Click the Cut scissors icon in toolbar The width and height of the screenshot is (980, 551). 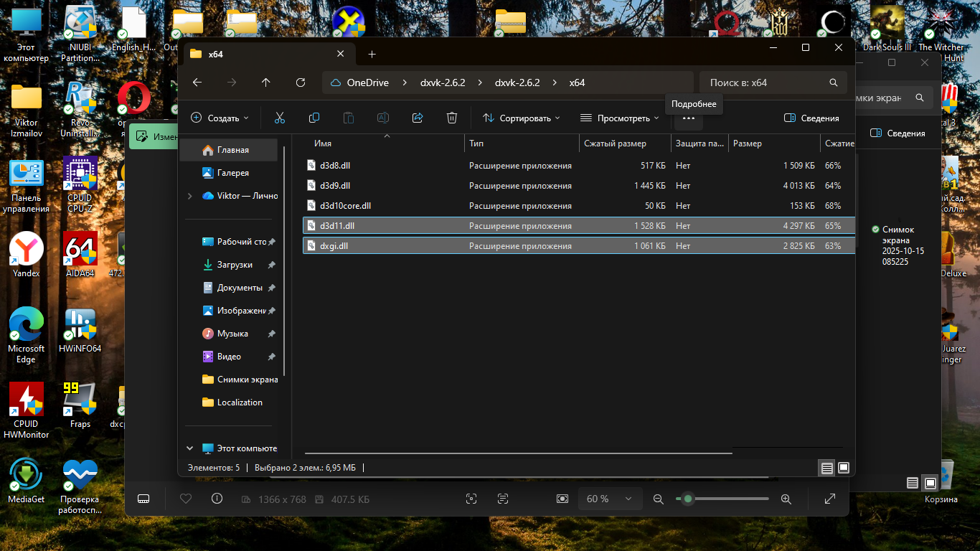[x=280, y=118]
